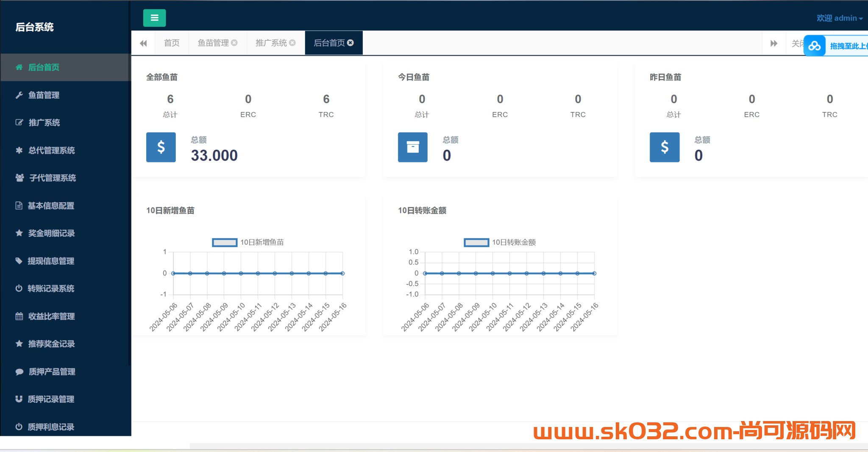
Task: Click the 后台系统 logo title
Action: [x=34, y=27]
